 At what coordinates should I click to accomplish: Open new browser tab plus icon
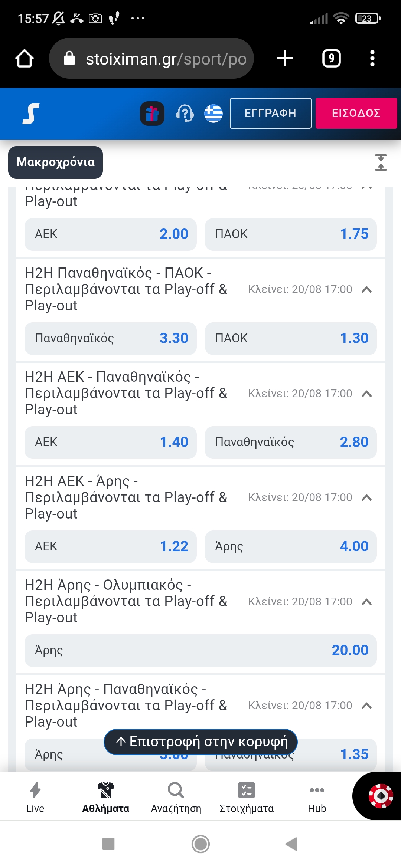pyautogui.click(x=285, y=59)
